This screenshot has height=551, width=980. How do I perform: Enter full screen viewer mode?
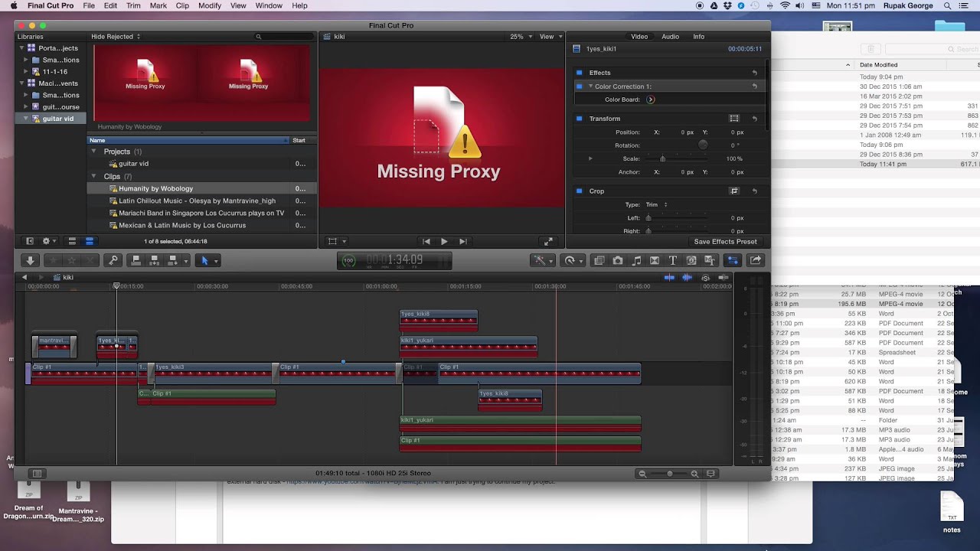548,241
